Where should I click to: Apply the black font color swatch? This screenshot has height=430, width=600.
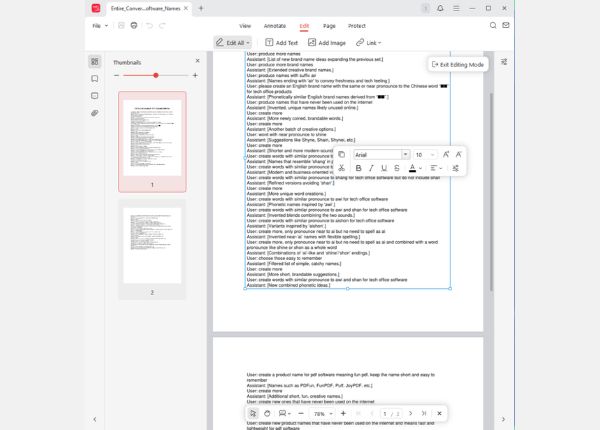412,168
